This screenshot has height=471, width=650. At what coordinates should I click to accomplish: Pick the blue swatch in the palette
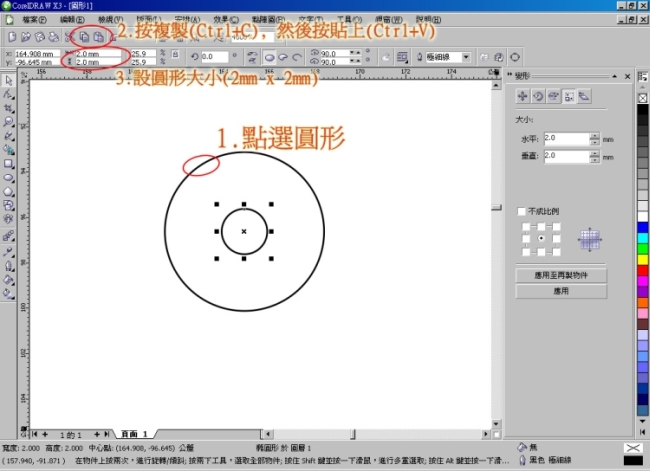click(643, 228)
